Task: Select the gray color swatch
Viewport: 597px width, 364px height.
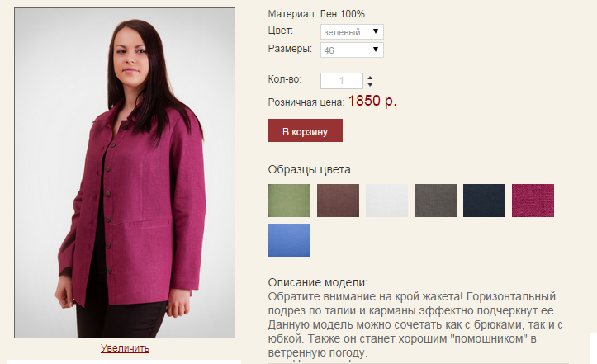Action: [435, 201]
